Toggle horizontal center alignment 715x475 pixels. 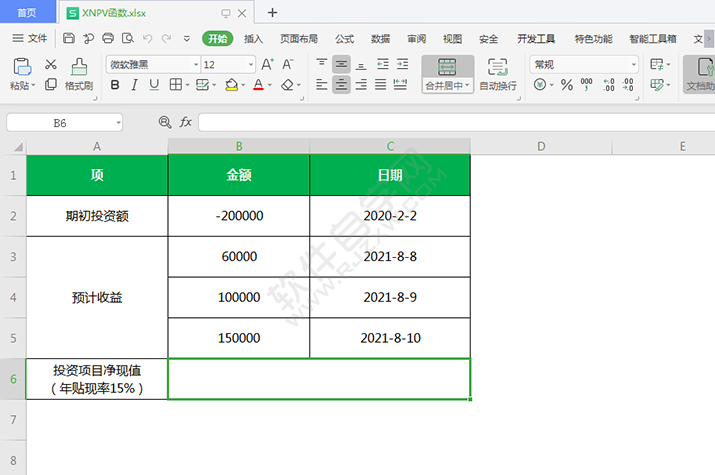pyautogui.click(x=341, y=85)
